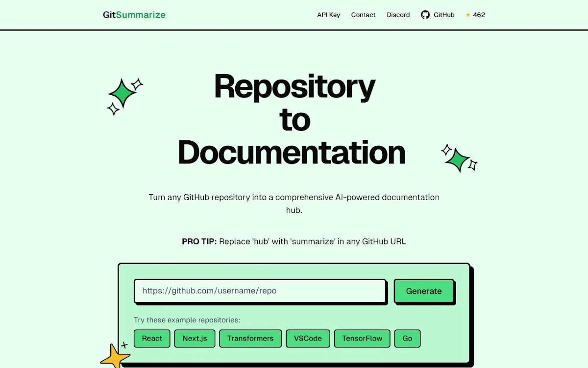This screenshot has height=368, width=588.
Task: Click the GitHub octocat icon
Action: click(425, 15)
